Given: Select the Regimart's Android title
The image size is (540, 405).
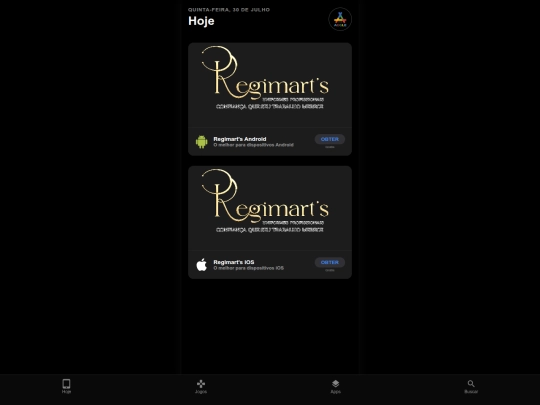Looking at the screenshot, I should click(x=240, y=139).
